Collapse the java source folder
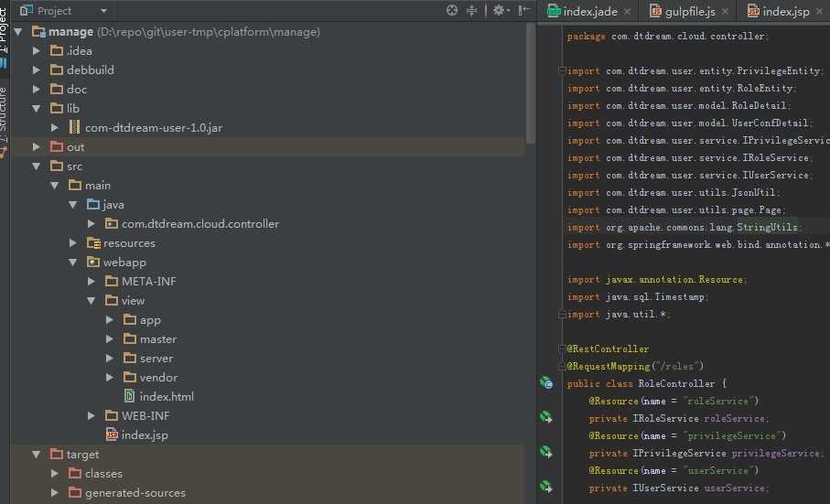Viewport: 830px width, 504px height. [x=73, y=205]
